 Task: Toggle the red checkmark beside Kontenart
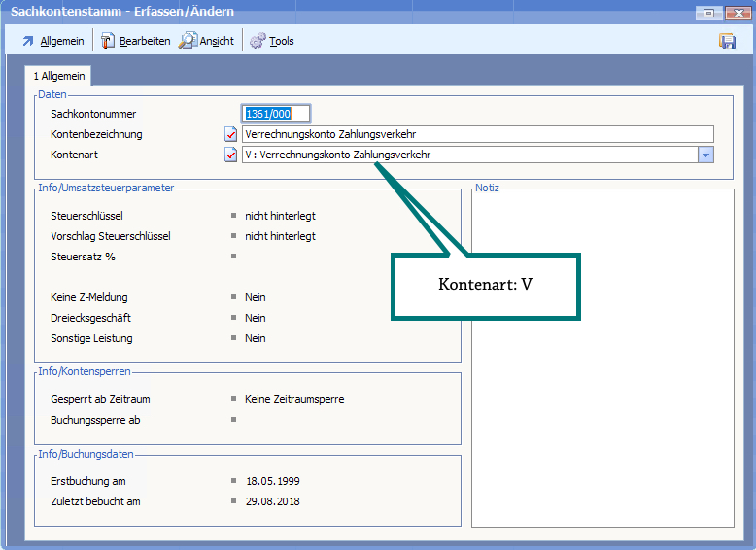pos(231,155)
